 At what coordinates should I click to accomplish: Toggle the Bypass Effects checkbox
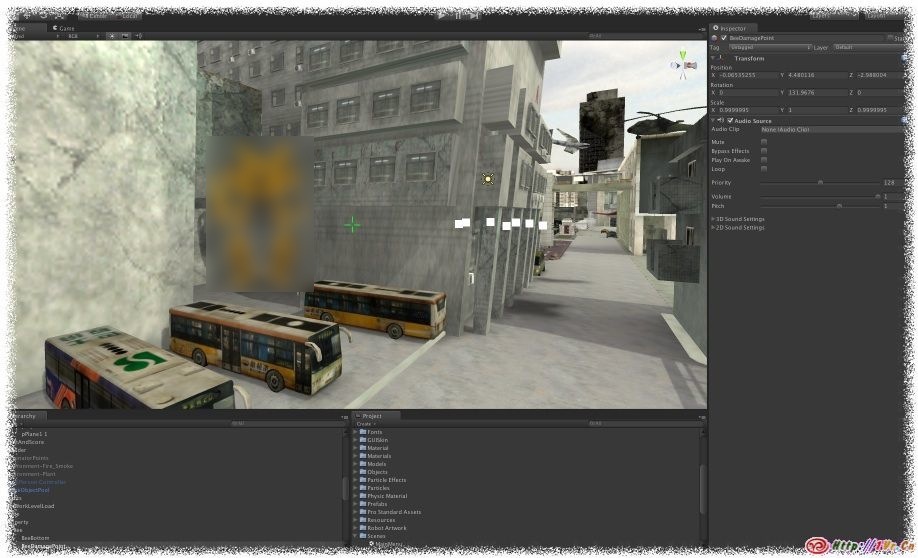[765, 151]
